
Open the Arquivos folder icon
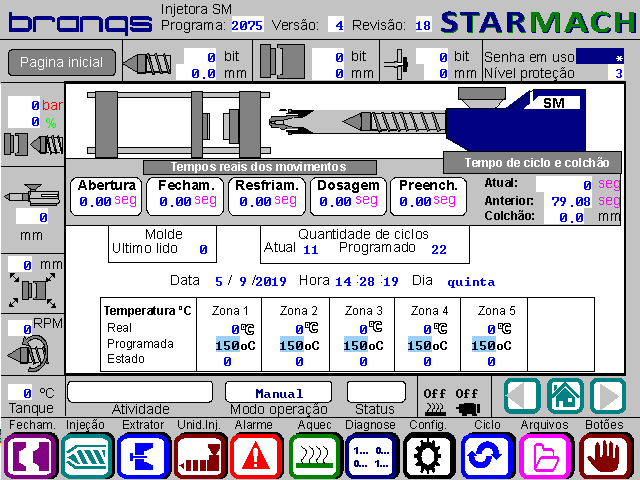tap(545, 456)
